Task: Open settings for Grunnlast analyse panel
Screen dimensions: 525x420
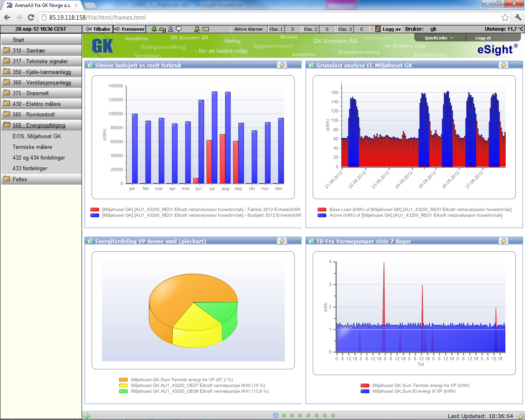Action: coord(503,65)
